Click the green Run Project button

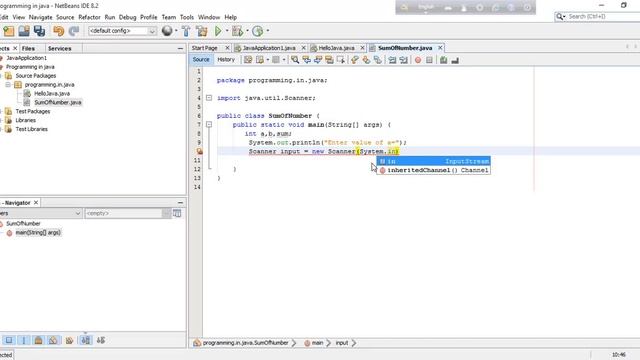218,31
